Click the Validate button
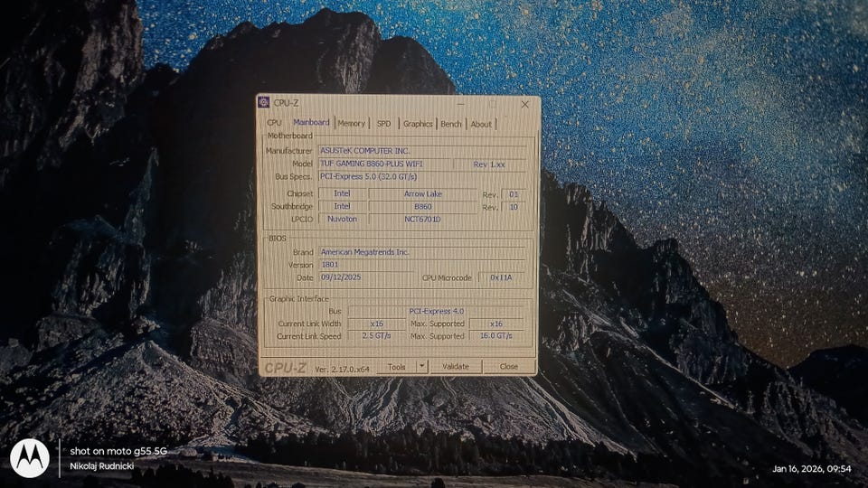This screenshot has width=868, height=488. (x=455, y=366)
